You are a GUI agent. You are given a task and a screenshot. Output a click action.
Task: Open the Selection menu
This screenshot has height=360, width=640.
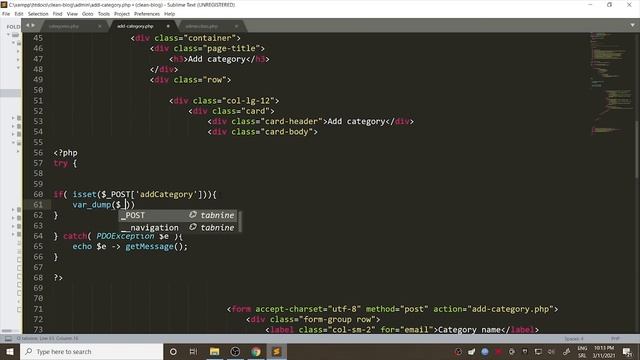(x=38, y=14)
